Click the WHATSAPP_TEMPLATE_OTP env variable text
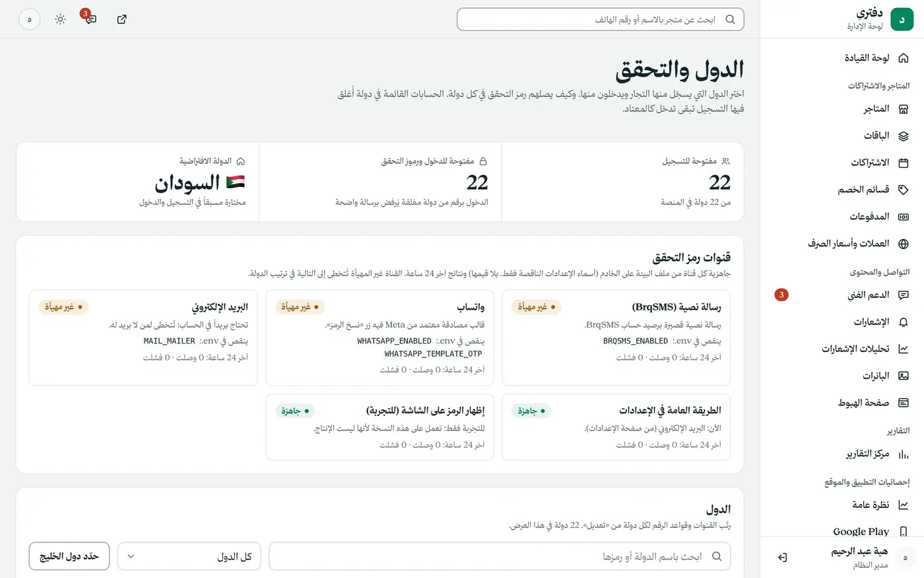Image resolution: width=924 pixels, height=578 pixels. (433, 354)
